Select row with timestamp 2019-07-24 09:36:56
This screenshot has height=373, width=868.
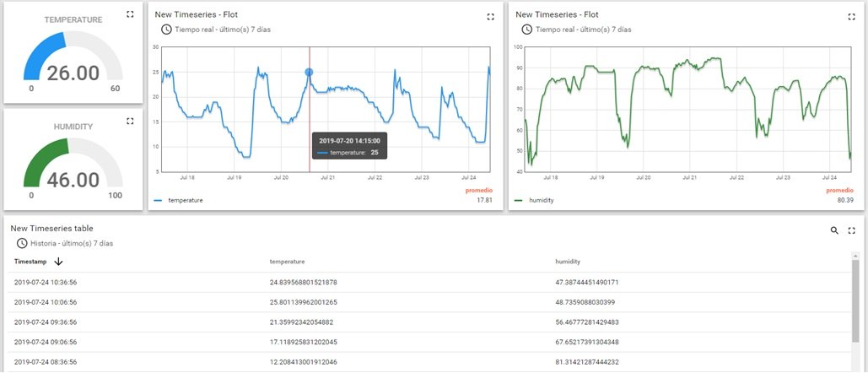point(429,322)
